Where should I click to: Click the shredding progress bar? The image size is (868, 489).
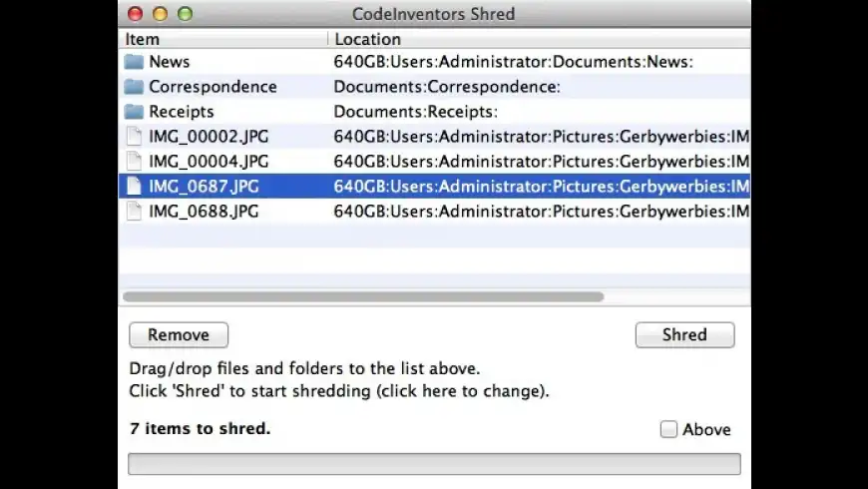click(434, 464)
